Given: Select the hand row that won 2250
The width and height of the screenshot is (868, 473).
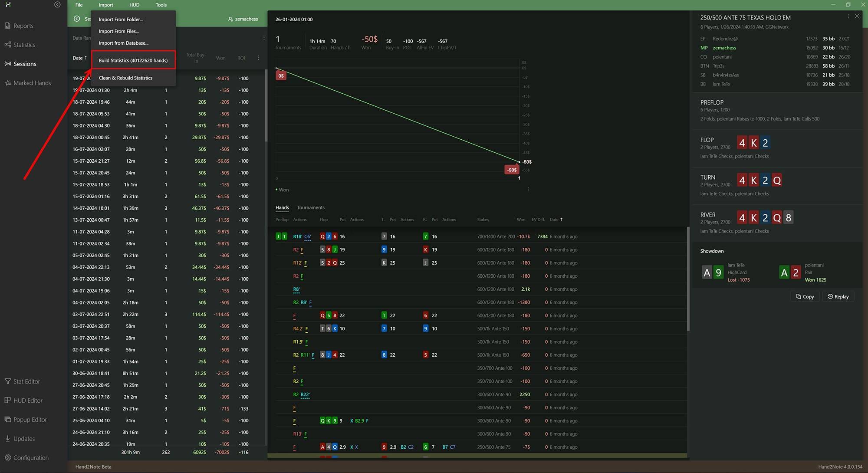Looking at the screenshot, I should coord(481,394).
